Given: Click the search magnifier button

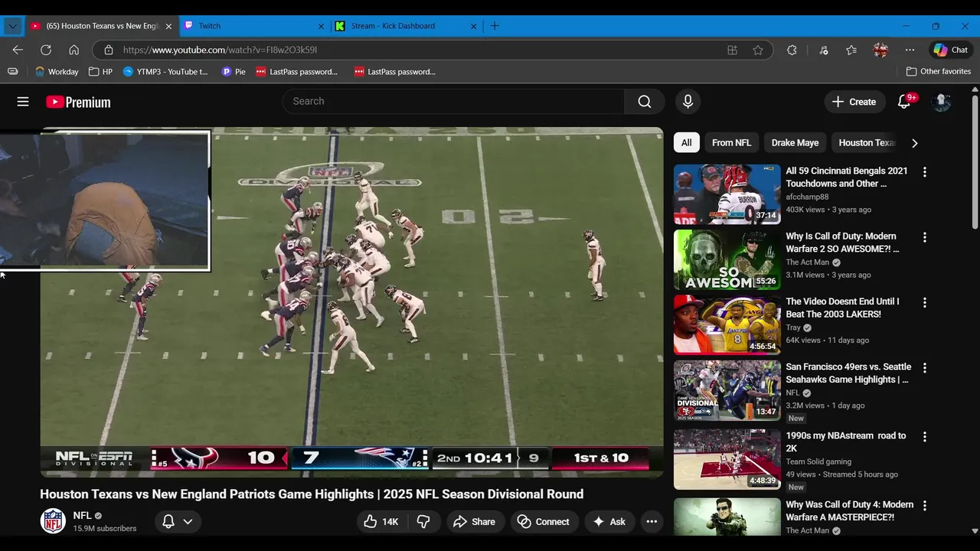Looking at the screenshot, I should pyautogui.click(x=645, y=102).
